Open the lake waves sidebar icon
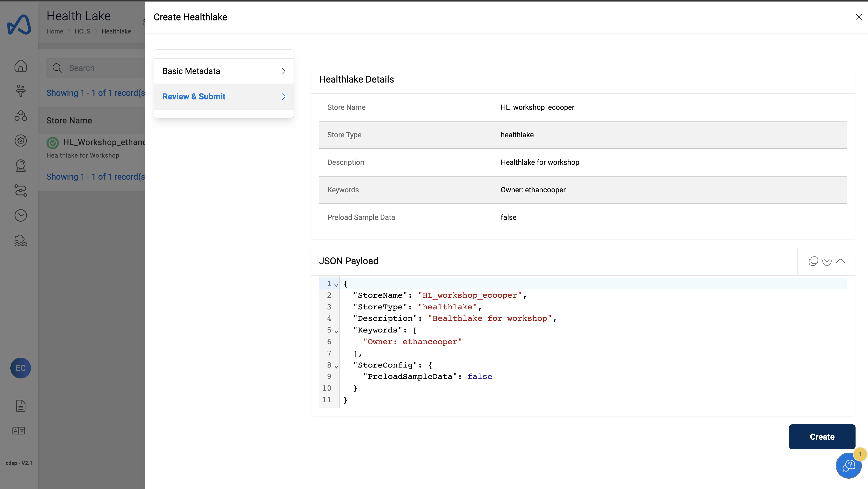The image size is (868, 489). (x=21, y=240)
